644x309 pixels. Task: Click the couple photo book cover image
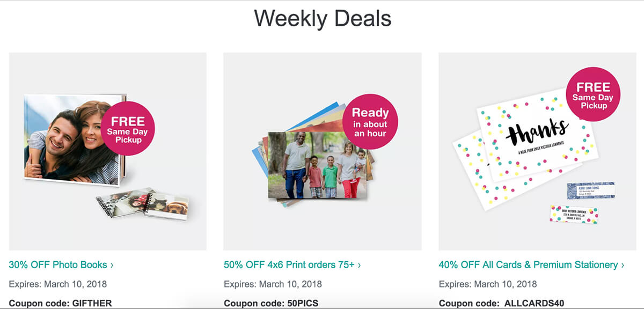pos(70,141)
